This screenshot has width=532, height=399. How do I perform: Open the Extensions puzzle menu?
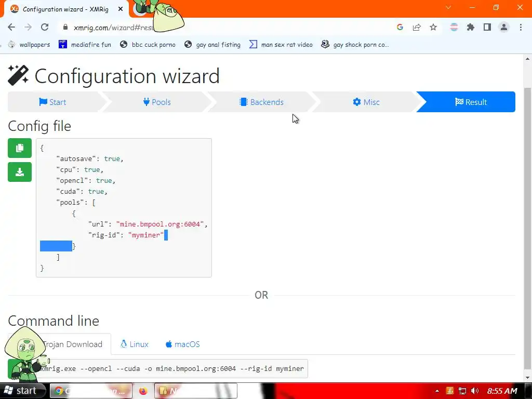(x=471, y=27)
